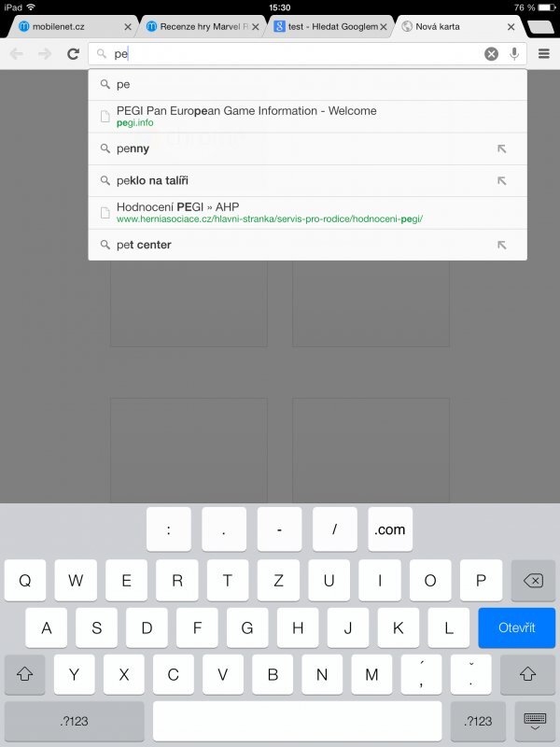Open the pegi.info suggestion
The width and height of the screenshot is (560, 747).
308,117
